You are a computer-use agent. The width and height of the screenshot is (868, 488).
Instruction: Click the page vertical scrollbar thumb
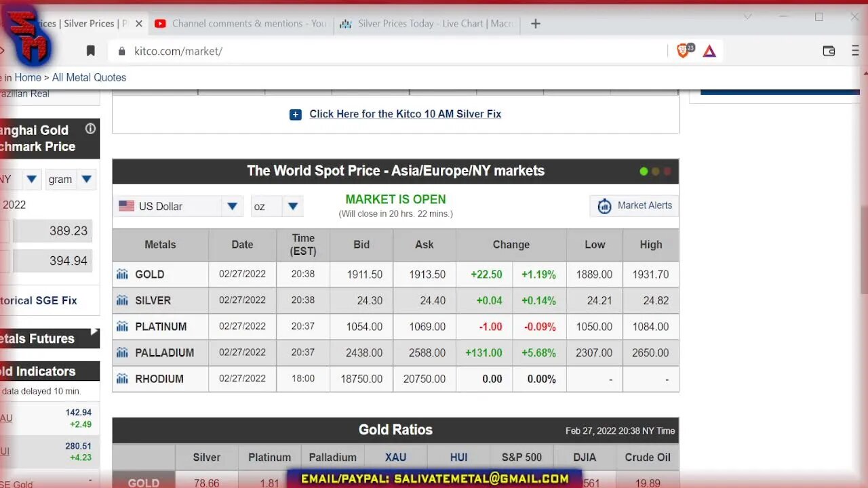pyautogui.click(x=863, y=251)
